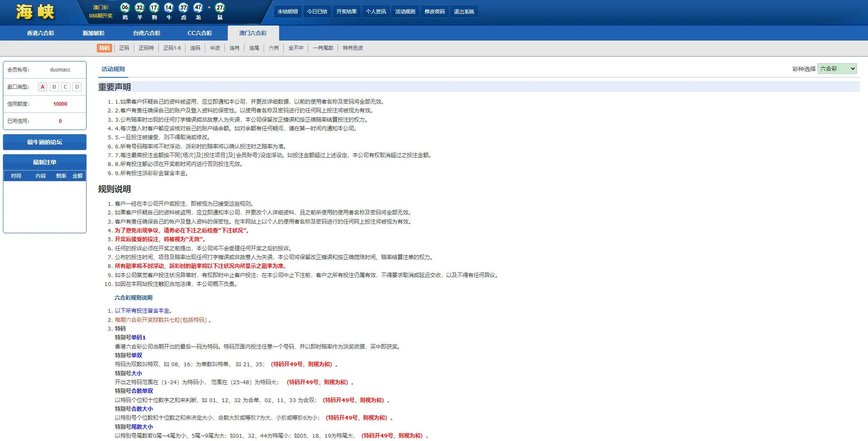Click the special ball icon 27 rat

point(220,7)
